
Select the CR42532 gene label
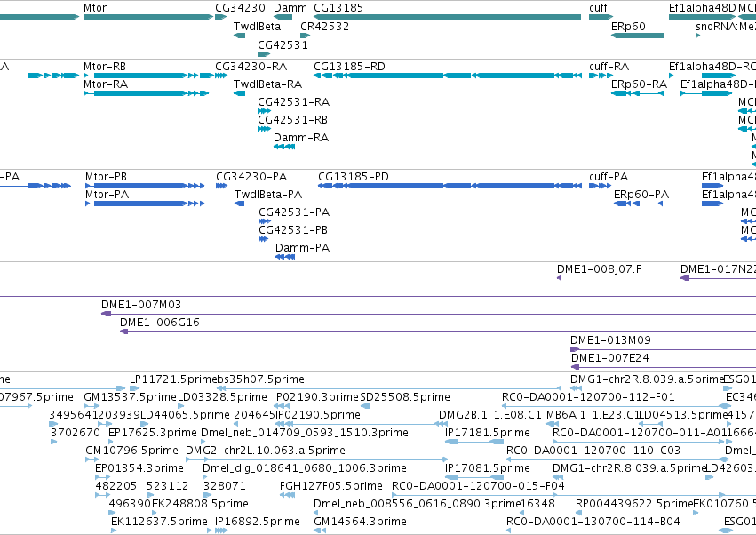click(324, 26)
